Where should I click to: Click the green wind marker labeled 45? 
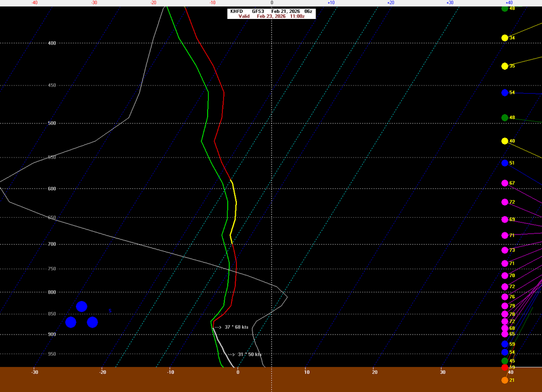pos(505,361)
